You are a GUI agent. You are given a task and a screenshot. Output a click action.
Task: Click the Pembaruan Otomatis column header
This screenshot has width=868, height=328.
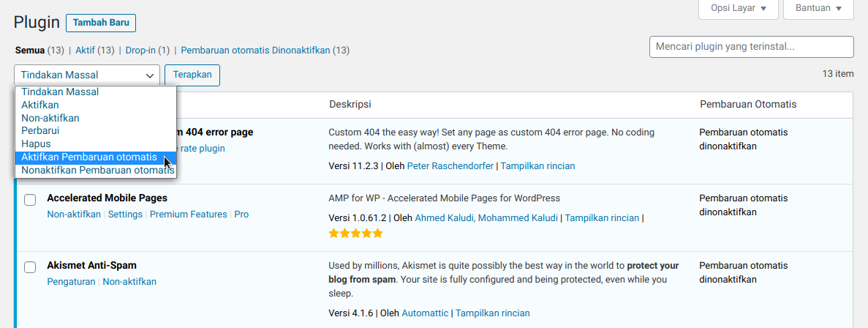748,105
